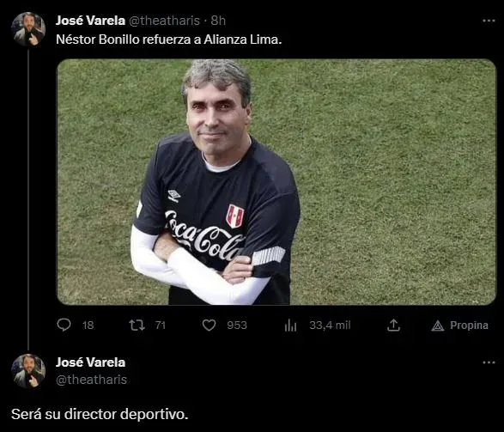The width and height of the screenshot is (504, 432).
Task: Like the tweet with heart icon
Action: 209,325
